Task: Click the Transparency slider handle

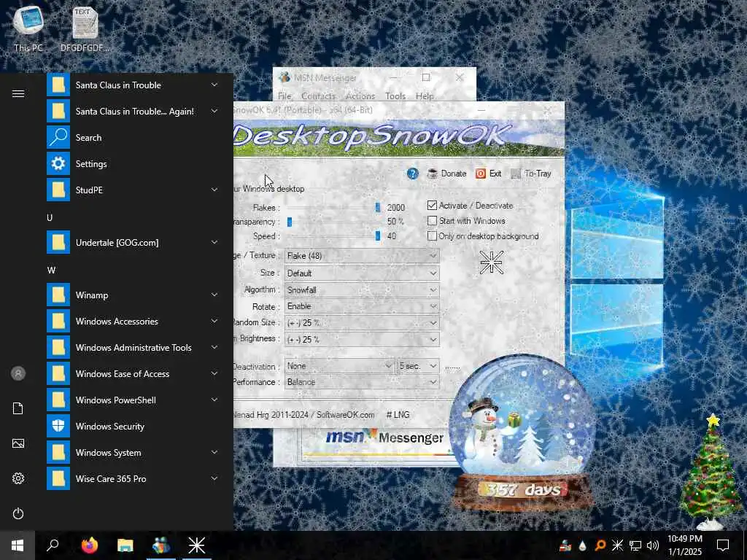Action: (x=289, y=222)
